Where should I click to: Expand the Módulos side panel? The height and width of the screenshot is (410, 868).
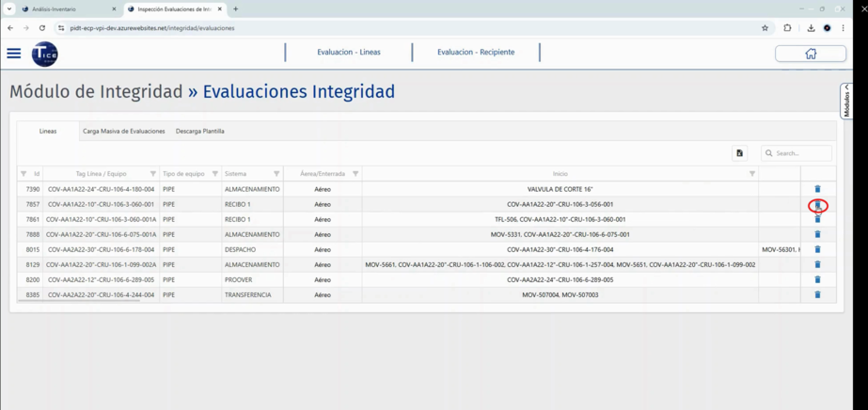(x=846, y=100)
